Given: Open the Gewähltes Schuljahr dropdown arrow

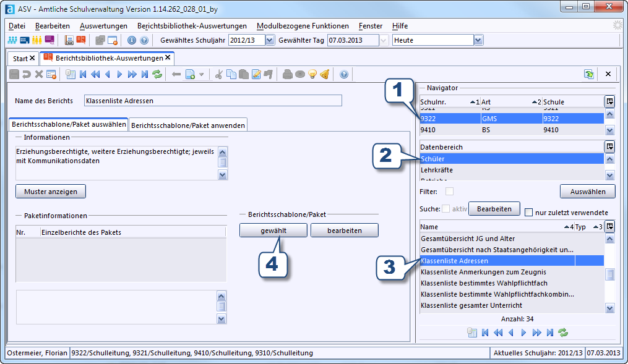Looking at the screenshot, I should (270, 40).
